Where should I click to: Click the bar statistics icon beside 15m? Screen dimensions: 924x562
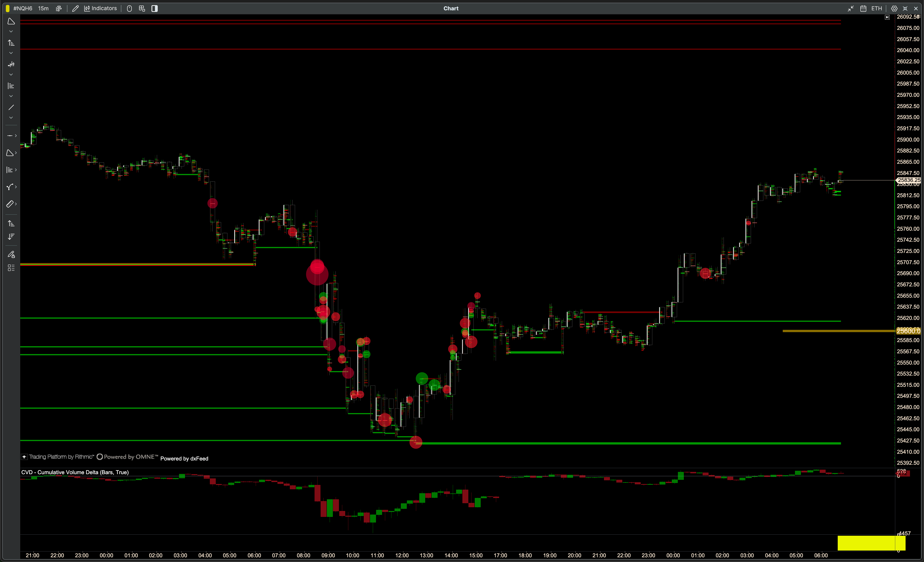59,8
